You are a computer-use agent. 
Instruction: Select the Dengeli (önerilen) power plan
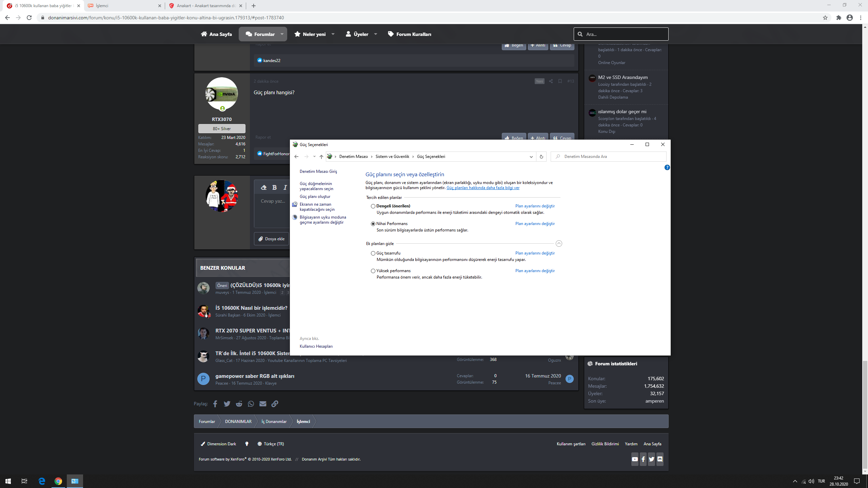pyautogui.click(x=373, y=206)
